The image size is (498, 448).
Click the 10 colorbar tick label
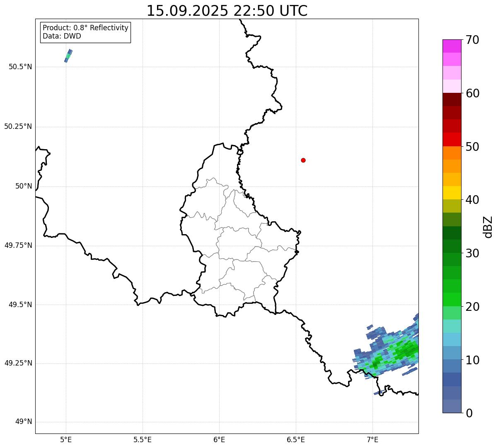[472, 360]
